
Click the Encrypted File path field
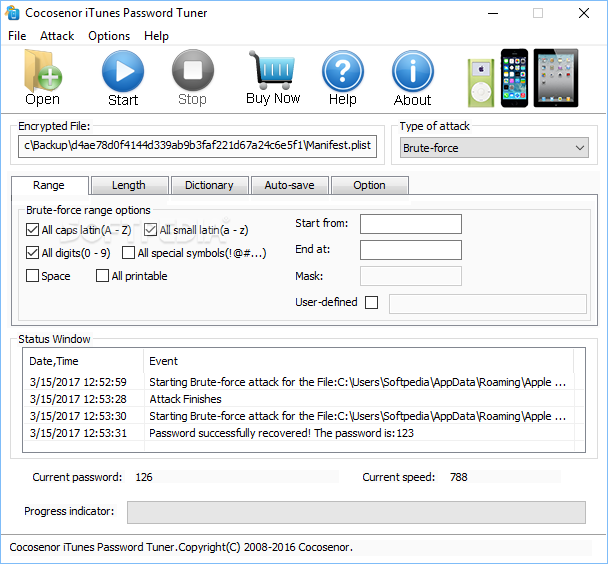point(197,146)
